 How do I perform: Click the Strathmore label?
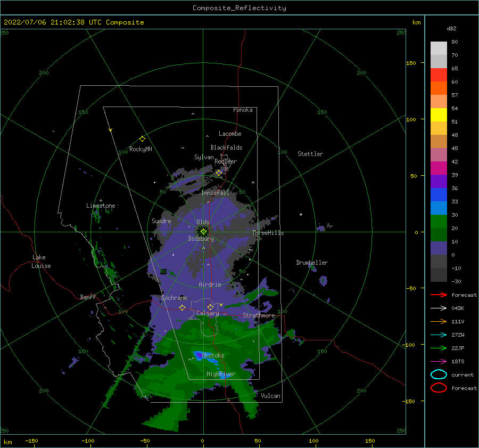click(259, 315)
